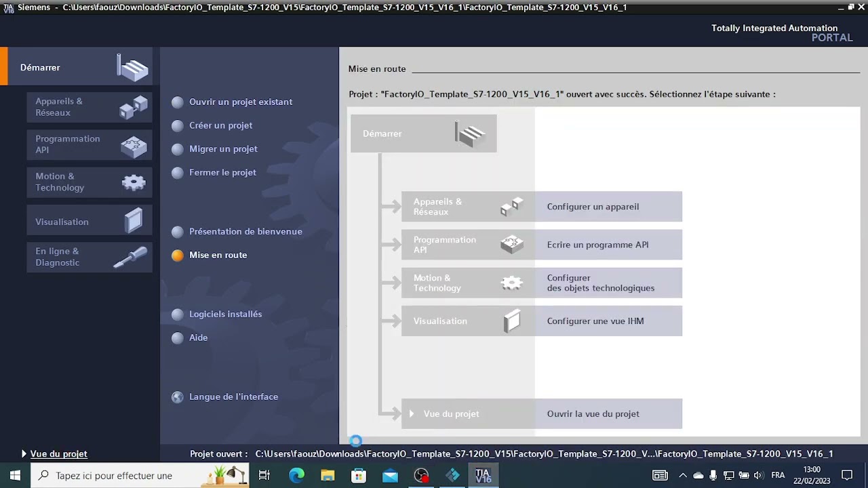Click devices icon in Mise en route Appareils & Réseaux row

click(512, 206)
